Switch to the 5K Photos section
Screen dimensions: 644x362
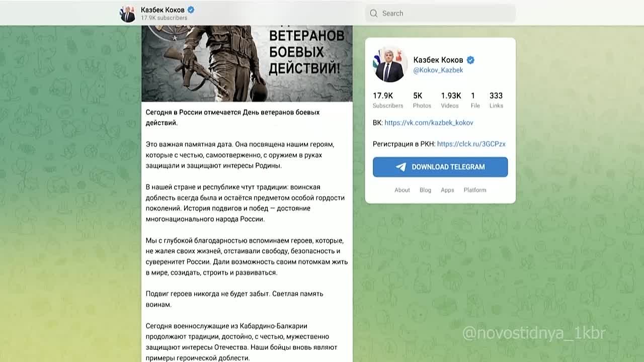pyautogui.click(x=422, y=100)
